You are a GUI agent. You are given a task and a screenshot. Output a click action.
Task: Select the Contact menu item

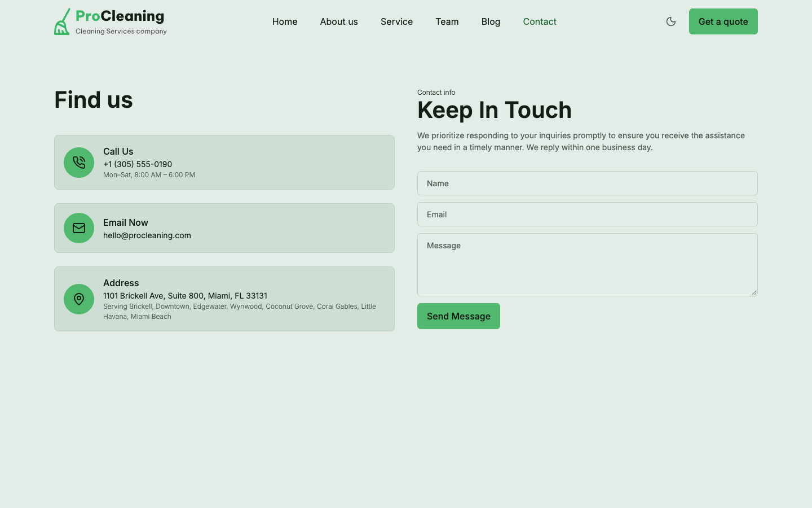coord(540,21)
